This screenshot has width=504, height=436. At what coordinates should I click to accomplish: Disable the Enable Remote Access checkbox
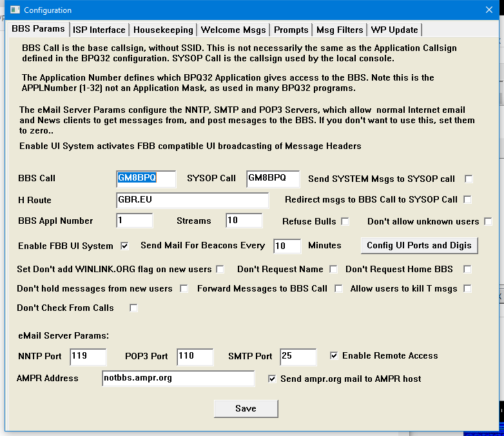pos(334,355)
